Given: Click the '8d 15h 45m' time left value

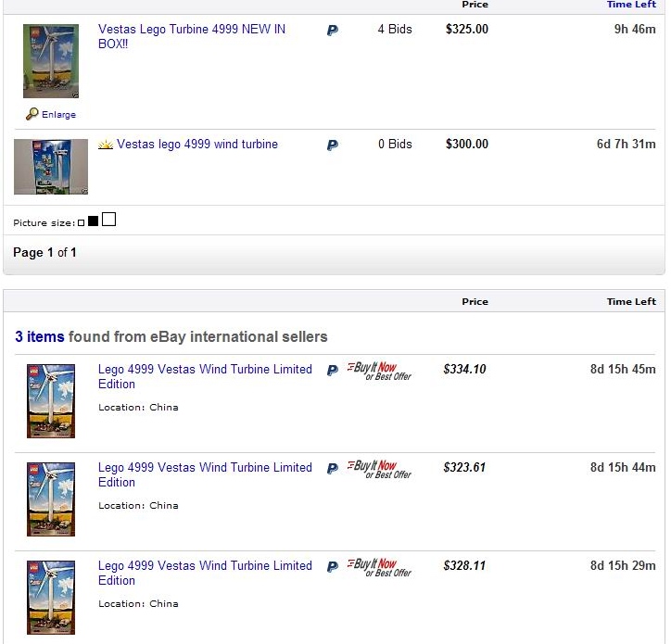Looking at the screenshot, I should pos(623,370).
